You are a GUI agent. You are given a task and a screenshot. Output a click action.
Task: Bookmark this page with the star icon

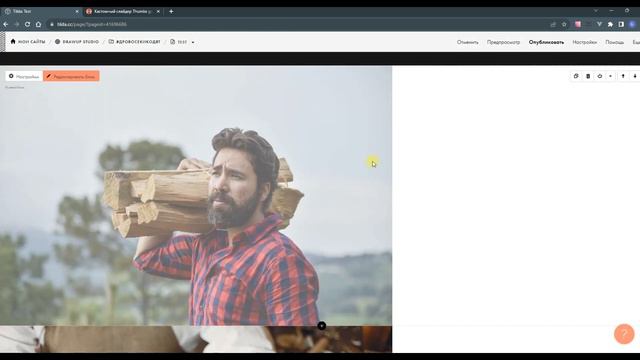[x=564, y=24]
